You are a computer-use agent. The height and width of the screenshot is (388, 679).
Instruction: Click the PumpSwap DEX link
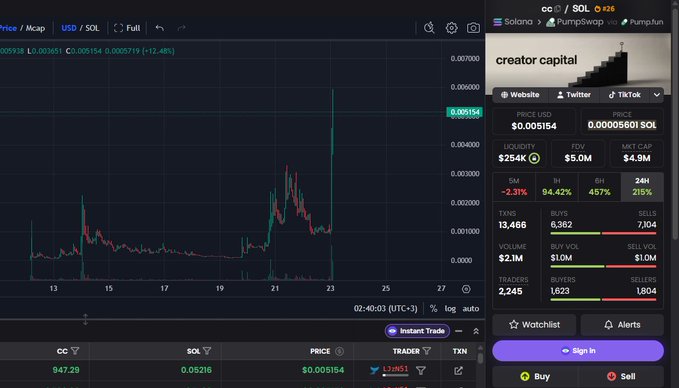click(x=575, y=22)
